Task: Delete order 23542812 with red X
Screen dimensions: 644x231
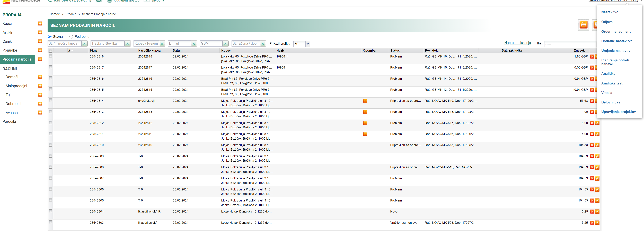Action: tap(592, 123)
